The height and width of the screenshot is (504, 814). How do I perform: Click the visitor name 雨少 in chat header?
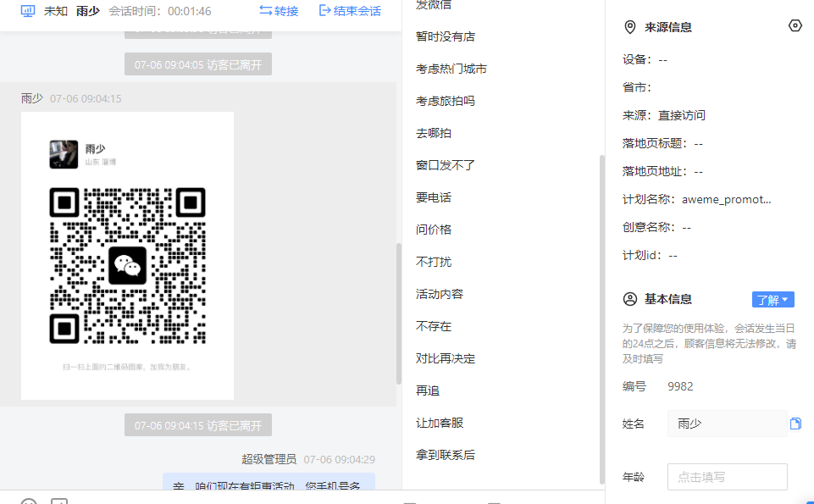[88, 11]
